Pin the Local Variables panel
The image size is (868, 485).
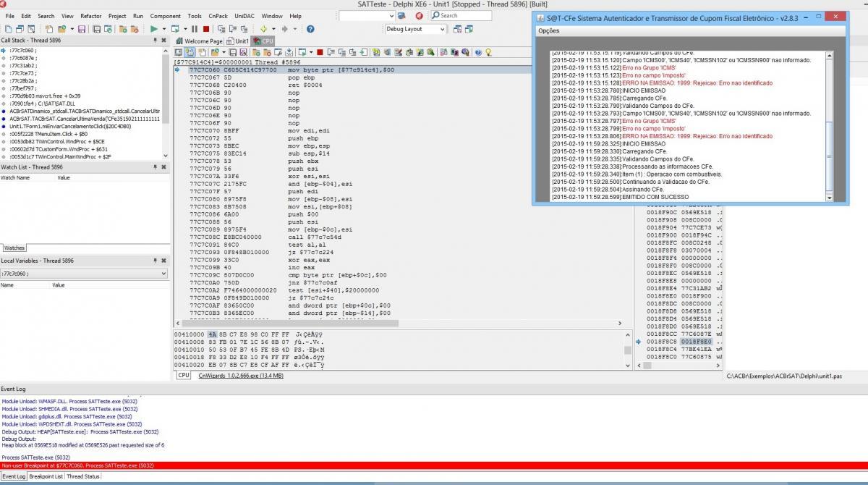point(155,261)
